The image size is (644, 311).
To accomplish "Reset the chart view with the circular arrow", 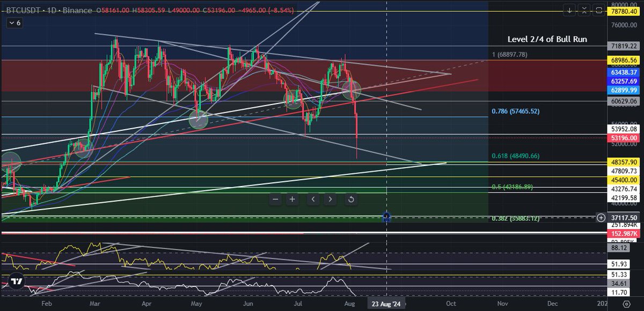I will (350, 199).
